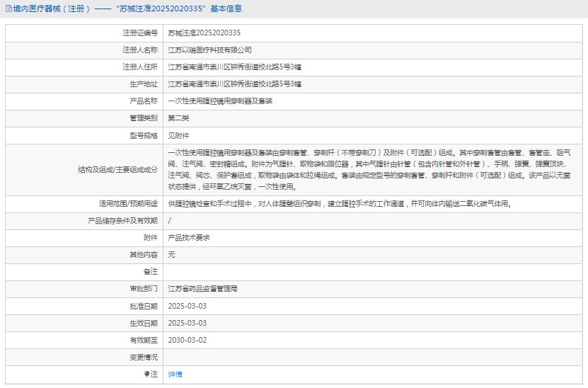This screenshot has width=588, height=388.
Task: Click product name 一次性使用腹腔镜用穿刺器及套装
Action: (219, 101)
